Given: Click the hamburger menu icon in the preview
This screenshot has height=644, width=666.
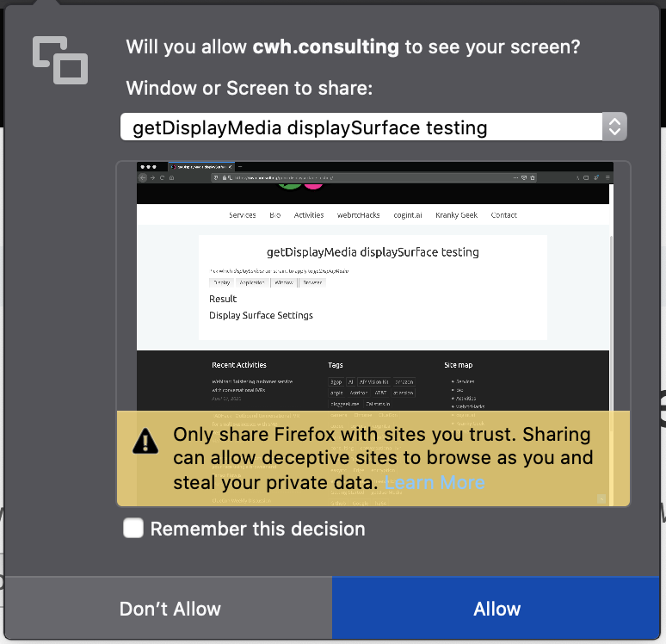Looking at the screenshot, I should pos(607,177).
